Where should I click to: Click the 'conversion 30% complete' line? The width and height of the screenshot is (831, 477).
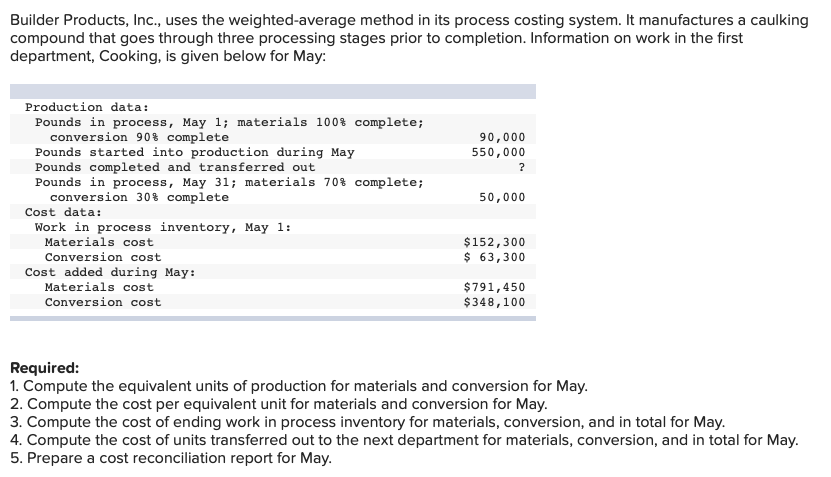pyautogui.click(x=139, y=197)
